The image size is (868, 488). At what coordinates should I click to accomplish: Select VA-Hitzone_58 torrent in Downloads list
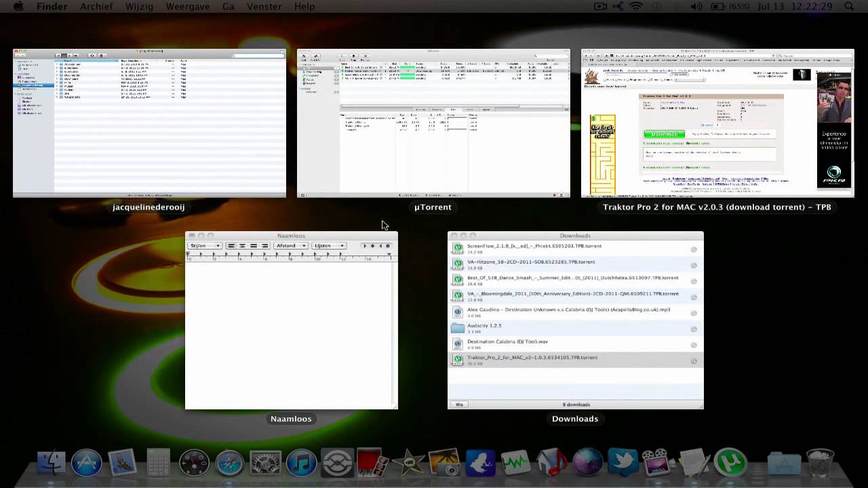(576, 264)
